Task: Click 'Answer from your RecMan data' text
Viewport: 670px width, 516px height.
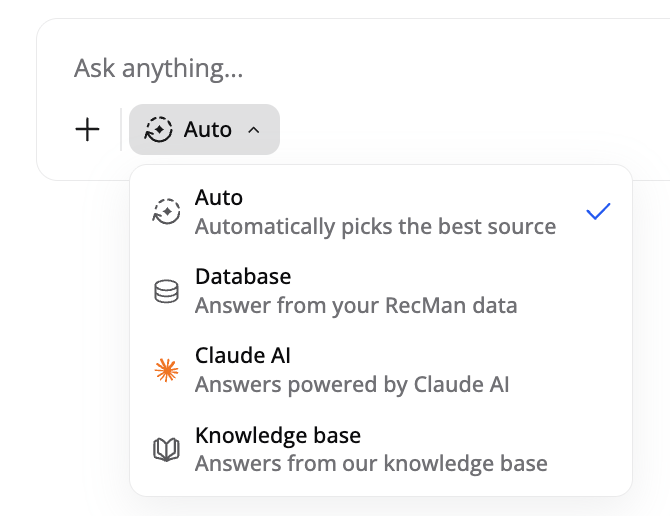Action: click(356, 305)
